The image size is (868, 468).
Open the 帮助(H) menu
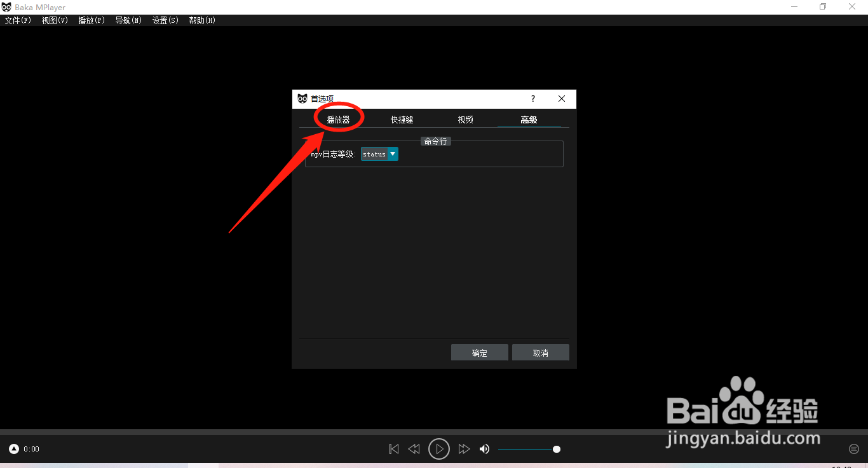pyautogui.click(x=202, y=20)
